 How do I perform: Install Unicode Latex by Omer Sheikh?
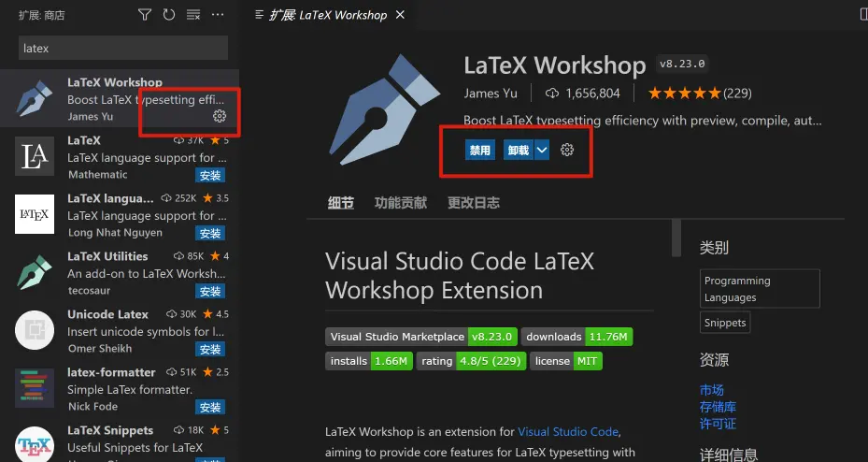click(x=210, y=349)
